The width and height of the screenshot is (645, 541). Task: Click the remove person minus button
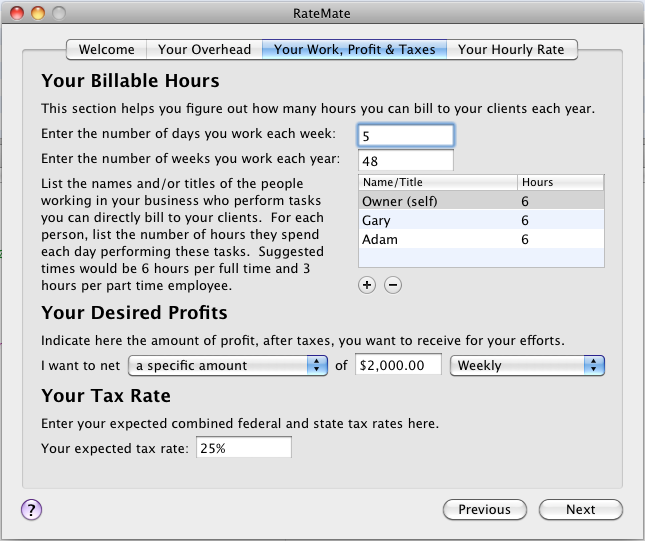click(393, 285)
